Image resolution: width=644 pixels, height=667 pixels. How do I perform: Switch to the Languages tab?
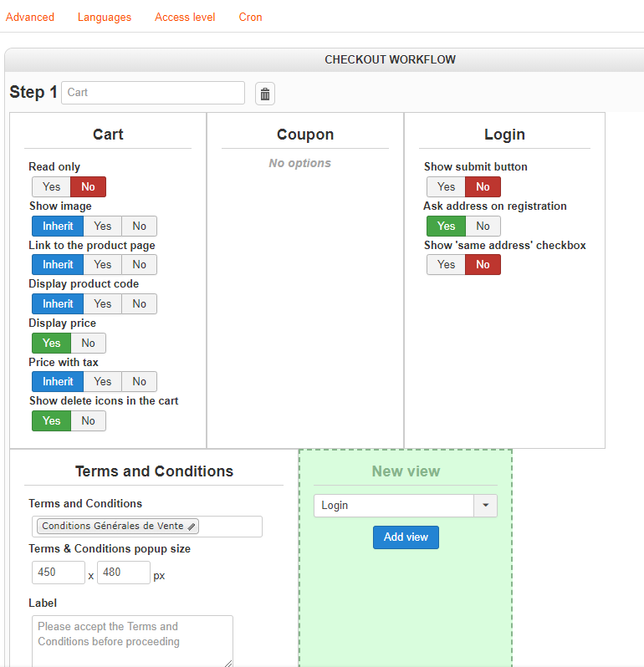pos(105,17)
